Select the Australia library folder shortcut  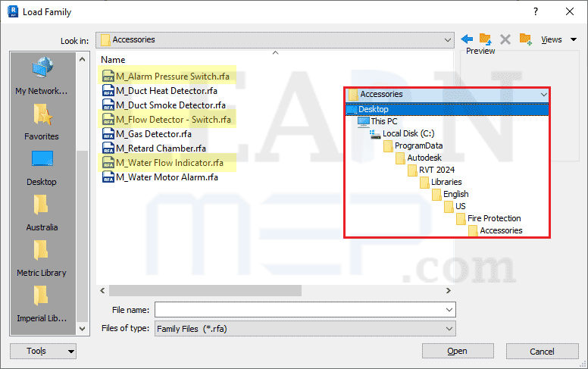click(42, 212)
